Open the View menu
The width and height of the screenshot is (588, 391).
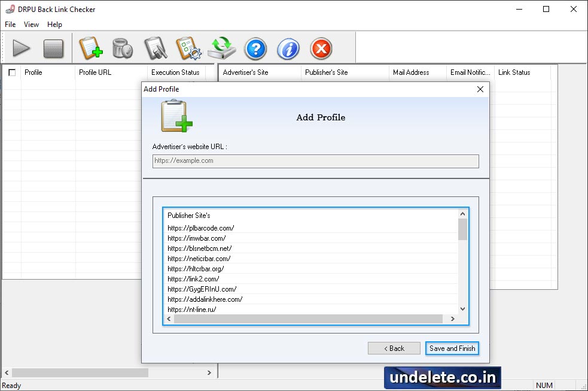tap(31, 25)
